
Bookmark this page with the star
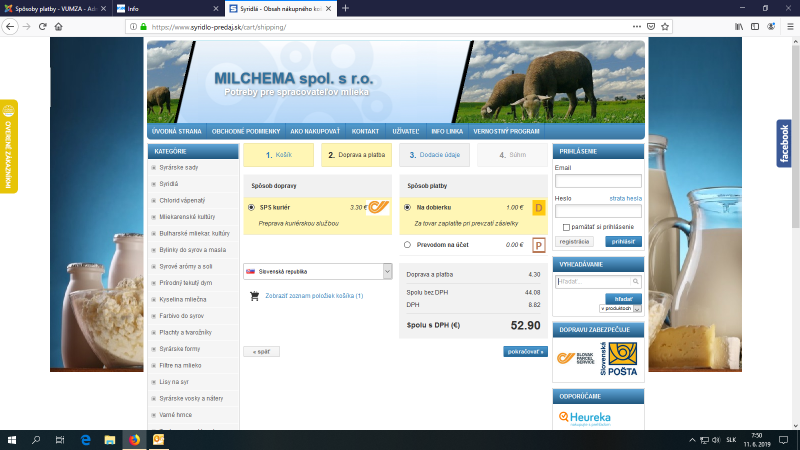click(x=665, y=27)
